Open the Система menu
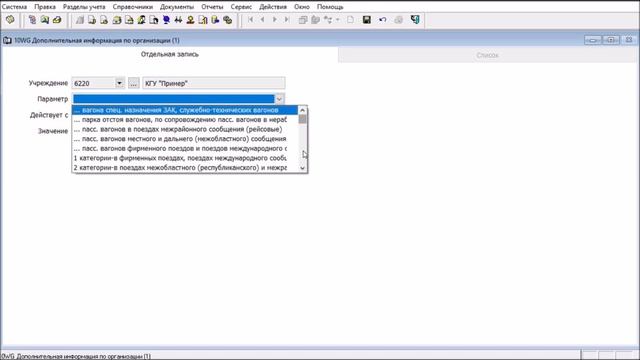640x360 pixels. pyautogui.click(x=14, y=7)
